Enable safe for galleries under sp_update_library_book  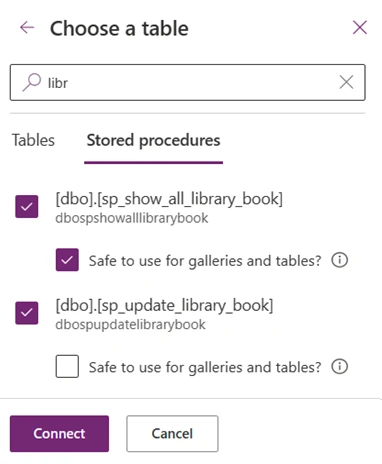67,366
